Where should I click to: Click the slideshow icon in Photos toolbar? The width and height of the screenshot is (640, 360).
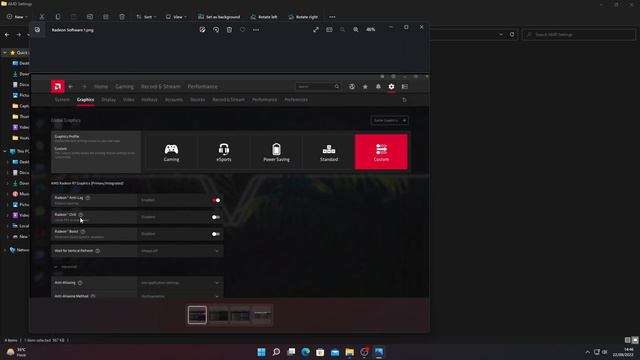329,30
